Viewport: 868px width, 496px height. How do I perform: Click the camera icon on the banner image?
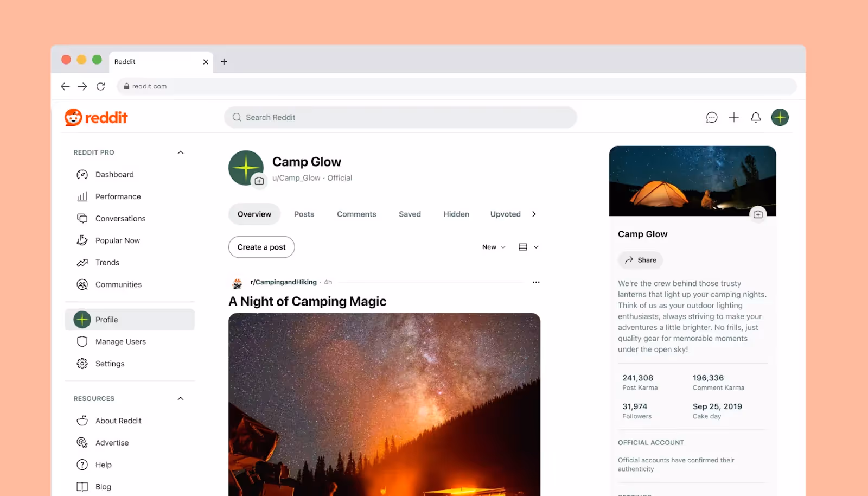pyautogui.click(x=758, y=214)
